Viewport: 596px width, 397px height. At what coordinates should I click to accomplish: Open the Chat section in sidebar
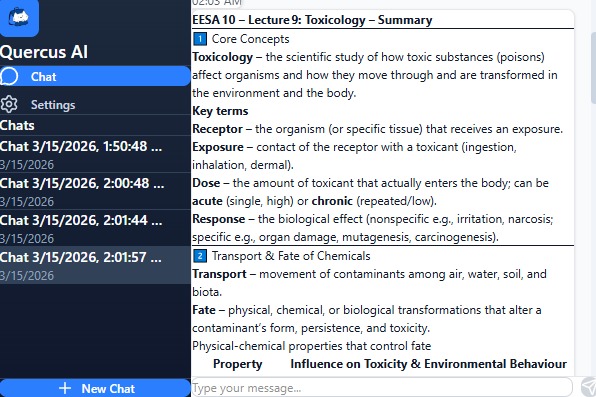(x=95, y=76)
